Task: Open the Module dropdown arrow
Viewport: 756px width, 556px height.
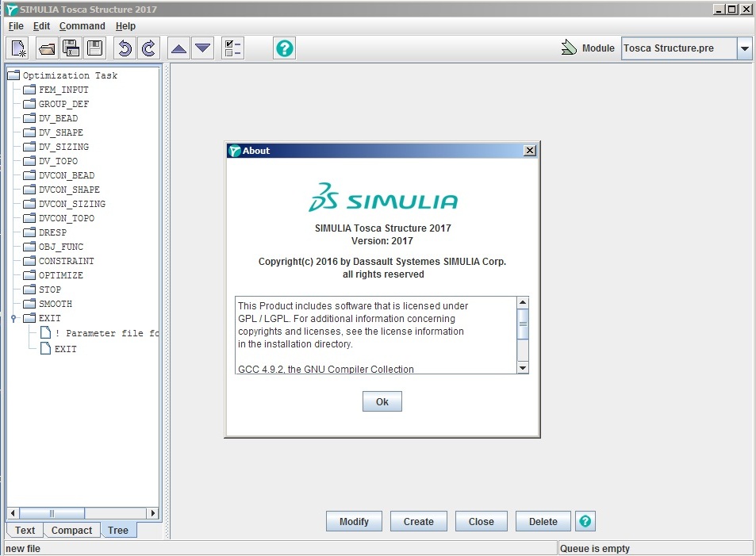Action: (744, 48)
